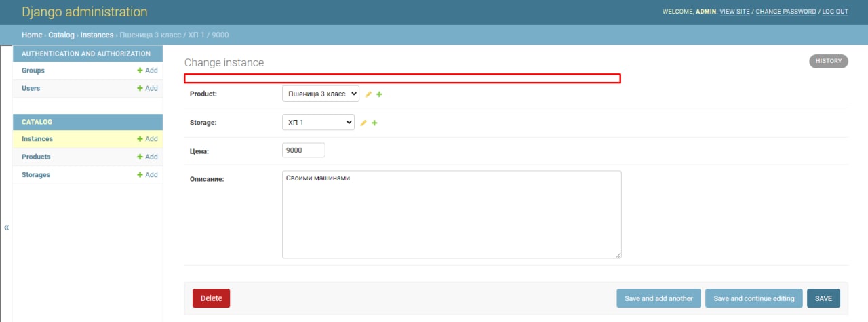The height and width of the screenshot is (322, 868).
Task: Click the Change instance heading
Action: point(224,62)
